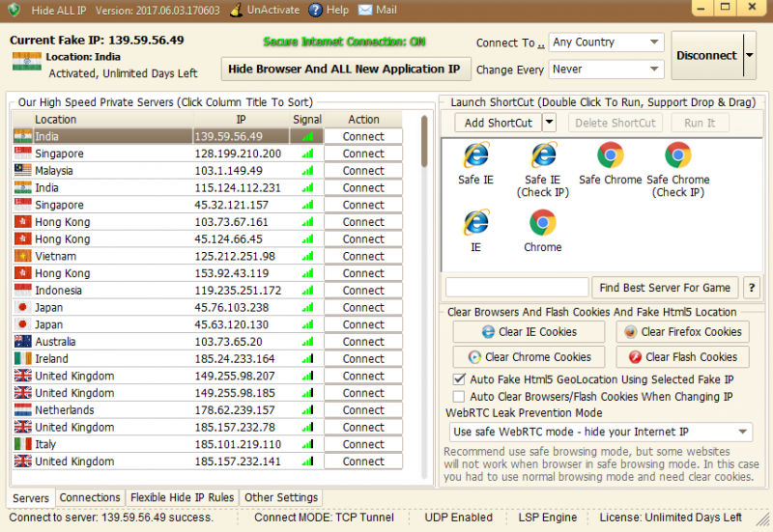Click Delete ShortCut button

[x=616, y=123]
